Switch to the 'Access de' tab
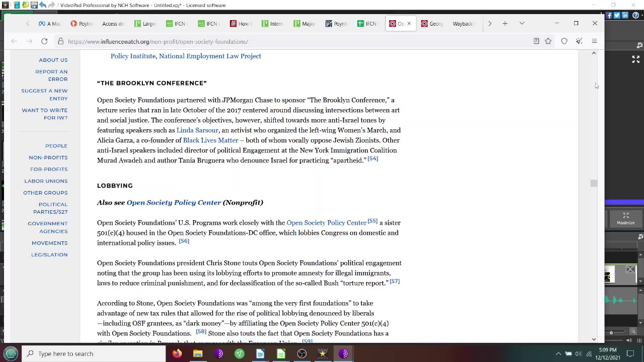Screen dimensions: 644x362 (x=113, y=24)
